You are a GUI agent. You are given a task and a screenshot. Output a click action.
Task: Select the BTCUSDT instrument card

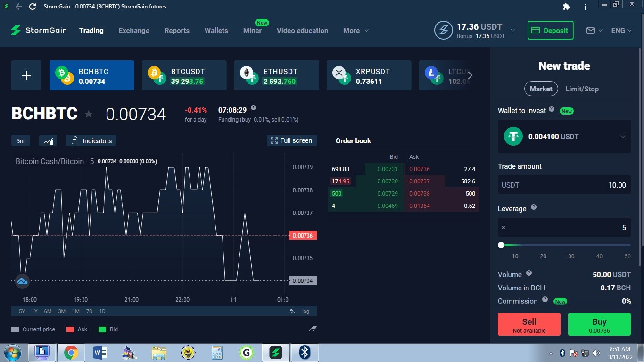point(184,75)
